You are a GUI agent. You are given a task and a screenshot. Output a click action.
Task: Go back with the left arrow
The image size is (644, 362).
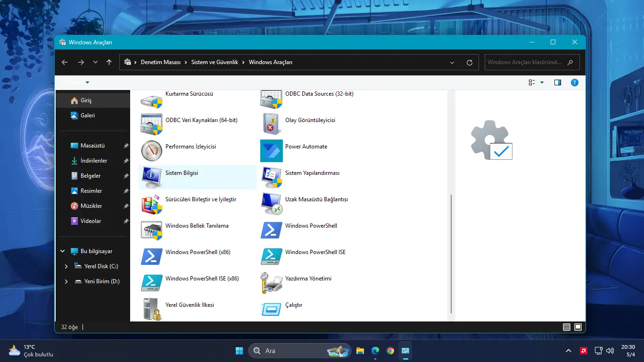tap(65, 62)
